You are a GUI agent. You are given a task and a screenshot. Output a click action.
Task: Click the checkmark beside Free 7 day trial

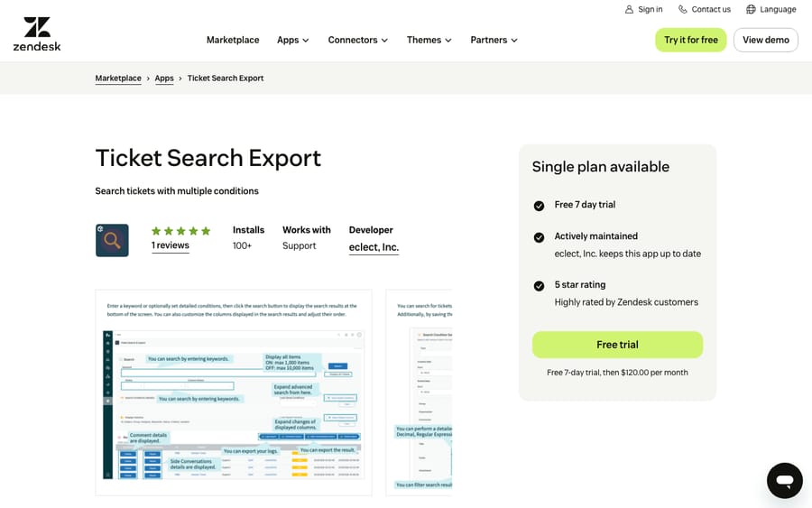pos(539,206)
